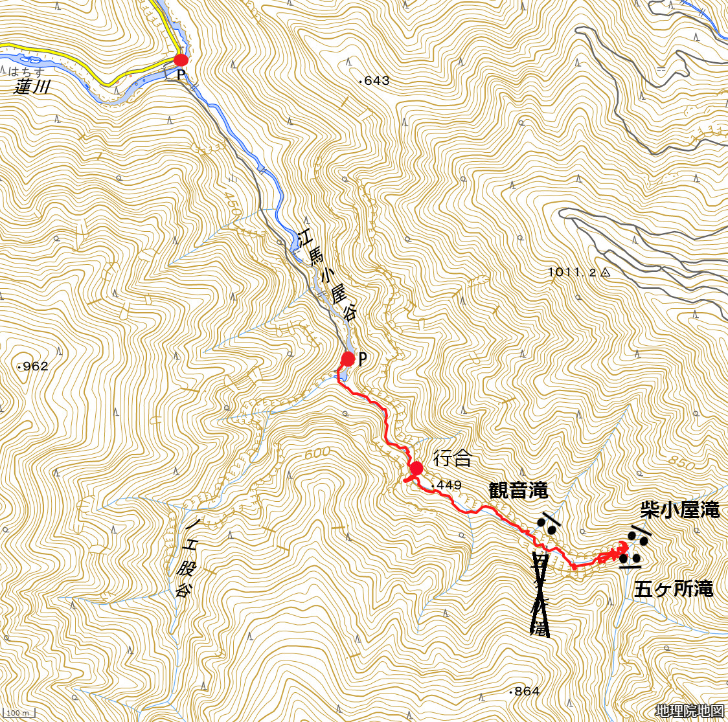
Task: Click the 864 elevation spot point
Action: (x=524, y=692)
